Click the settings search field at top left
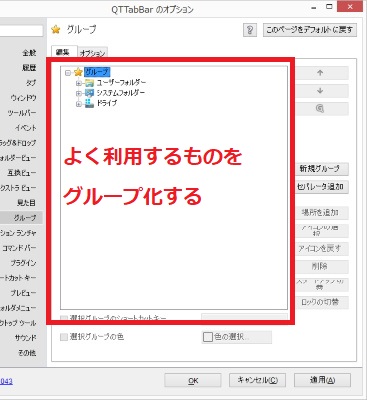This screenshot has width=367, height=400. coord(21,31)
